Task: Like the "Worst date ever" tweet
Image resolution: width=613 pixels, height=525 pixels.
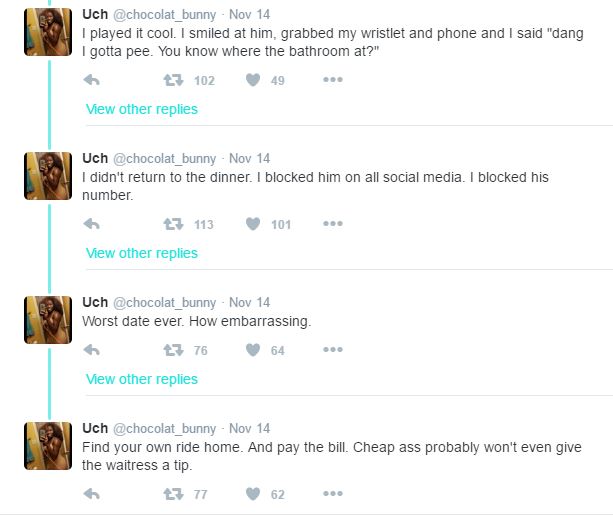Action: tap(253, 350)
